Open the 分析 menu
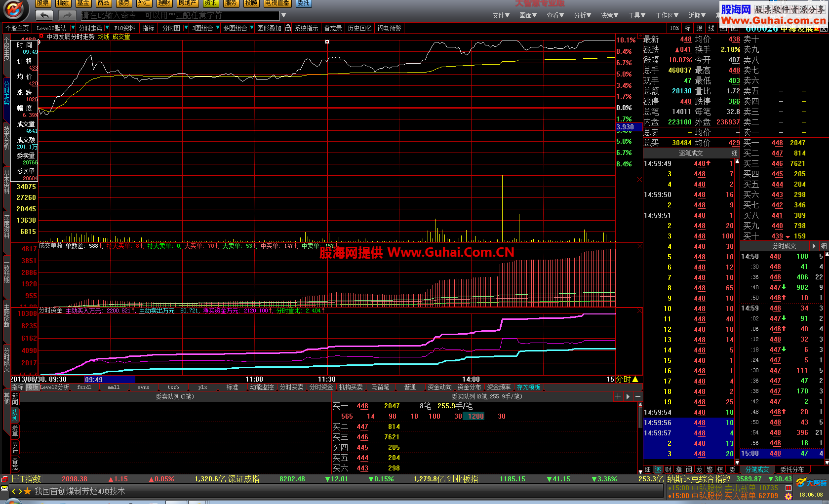 point(582,15)
